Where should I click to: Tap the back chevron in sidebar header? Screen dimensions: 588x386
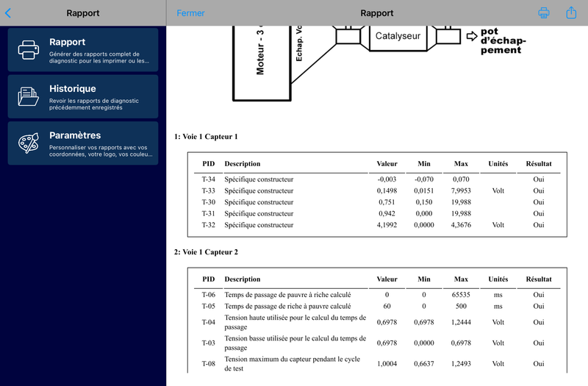8,13
